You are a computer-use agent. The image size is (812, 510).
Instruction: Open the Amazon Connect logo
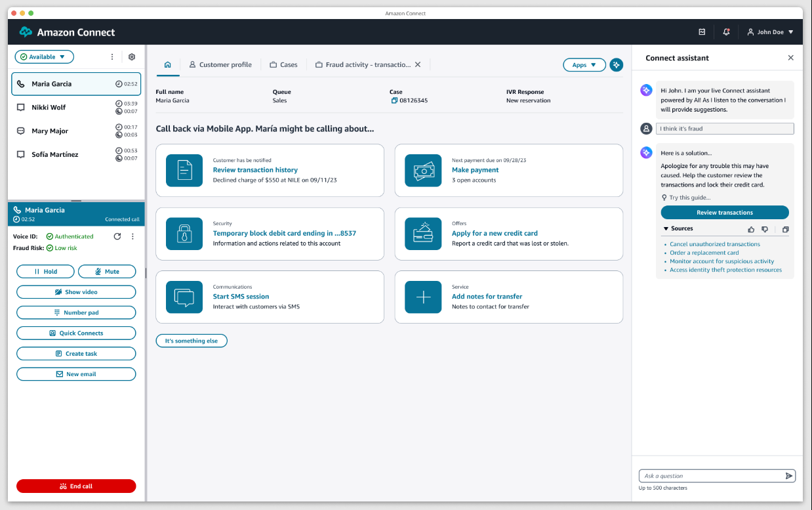point(67,32)
